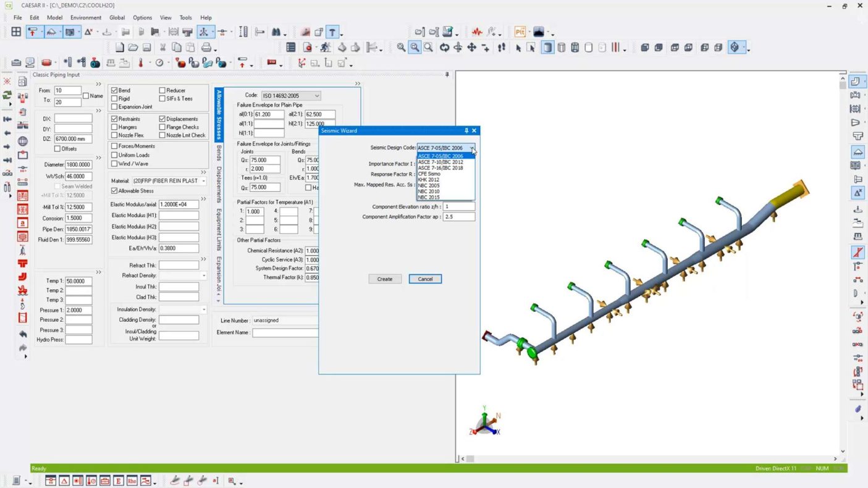
Task: Open the Environment menu
Action: [x=85, y=18]
